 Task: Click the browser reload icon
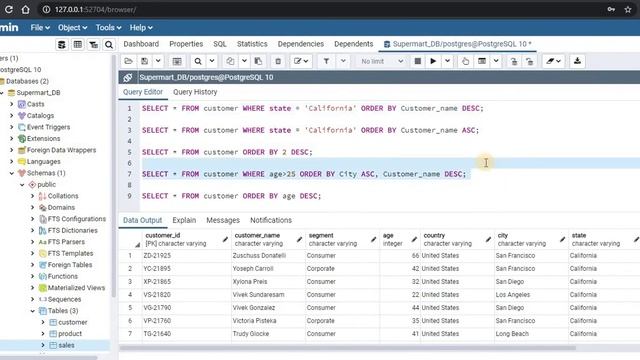pyautogui.click(x=8, y=9)
